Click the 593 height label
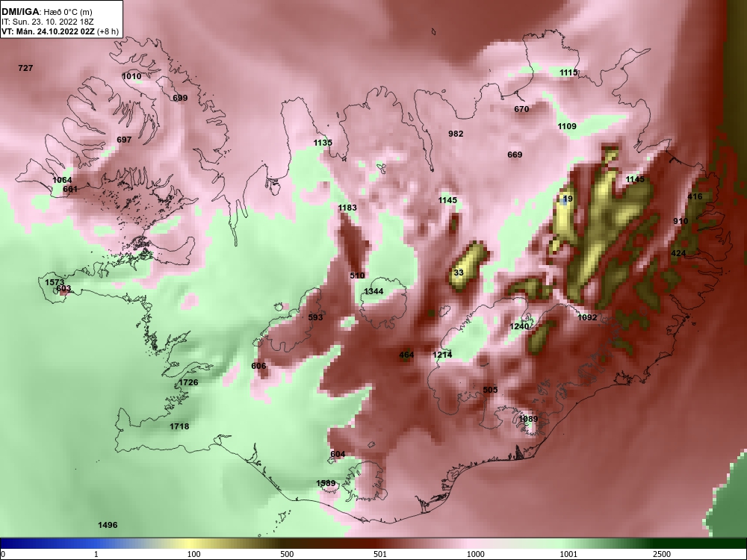The image size is (747, 560). tap(315, 317)
